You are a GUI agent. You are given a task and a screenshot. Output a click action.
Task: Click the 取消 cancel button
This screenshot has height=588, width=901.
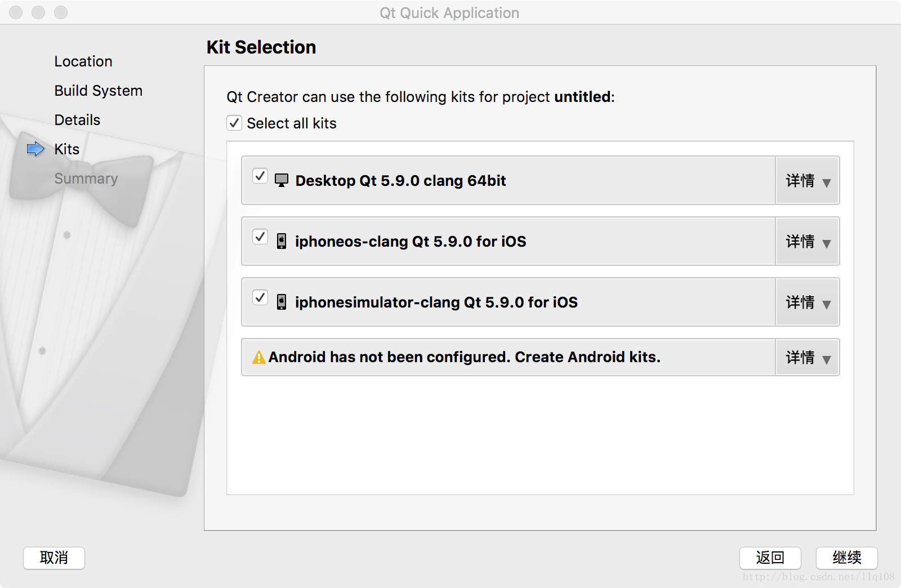(x=54, y=558)
